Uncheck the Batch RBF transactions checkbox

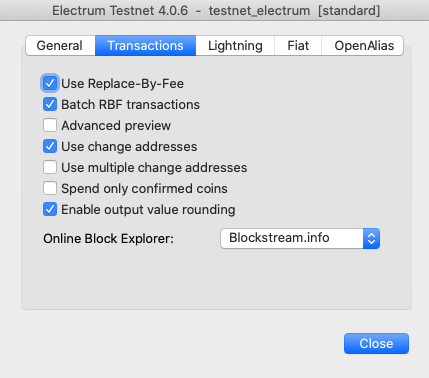coord(50,104)
